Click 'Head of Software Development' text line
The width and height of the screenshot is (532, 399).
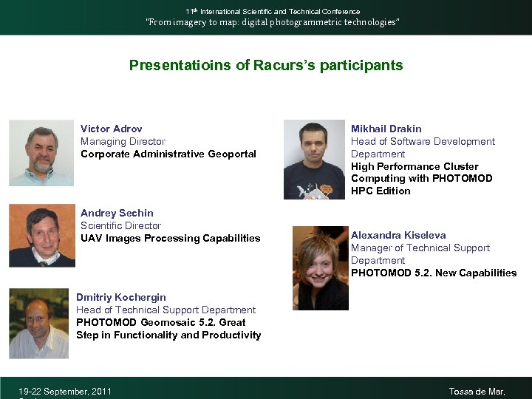tap(423, 141)
